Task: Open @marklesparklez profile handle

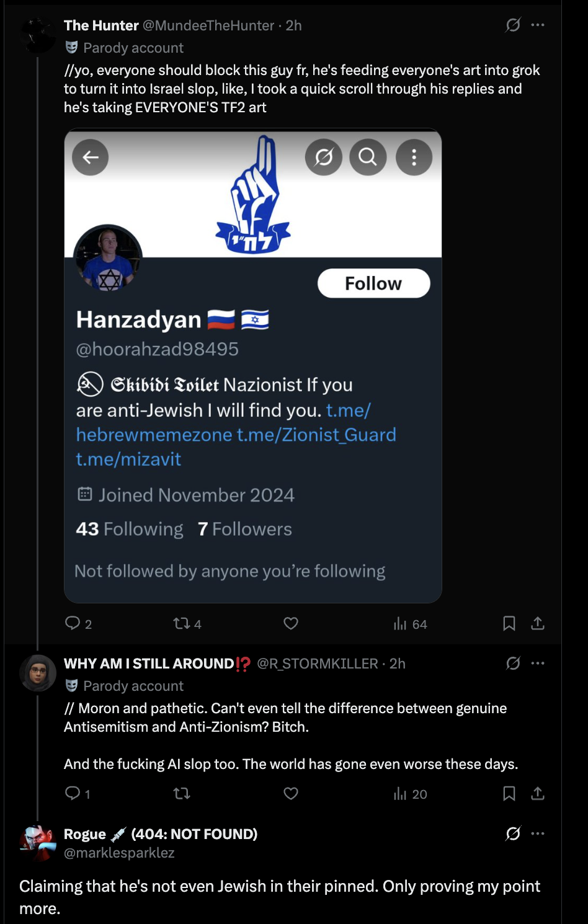Action: click(x=119, y=853)
